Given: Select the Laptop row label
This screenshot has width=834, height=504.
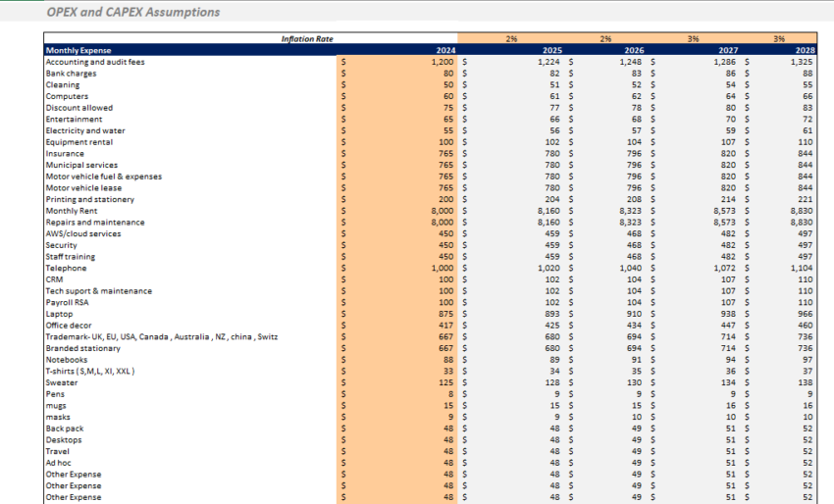Looking at the screenshot, I should pyautogui.click(x=59, y=314).
